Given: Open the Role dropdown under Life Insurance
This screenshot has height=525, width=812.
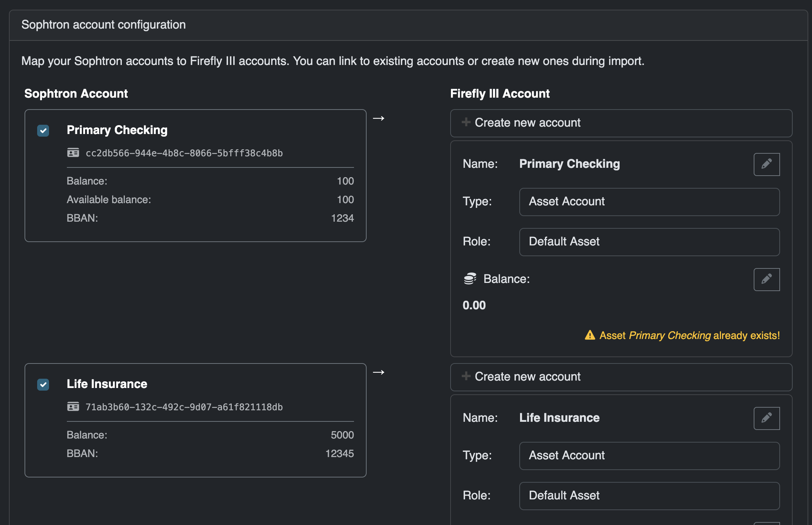Looking at the screenshot, I should [x=649, y=496].
